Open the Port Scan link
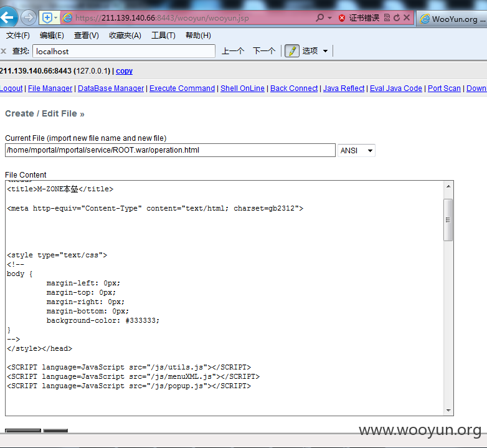Image resolution: width=487 pixels, height=448 pixels. tap(444, 88)
